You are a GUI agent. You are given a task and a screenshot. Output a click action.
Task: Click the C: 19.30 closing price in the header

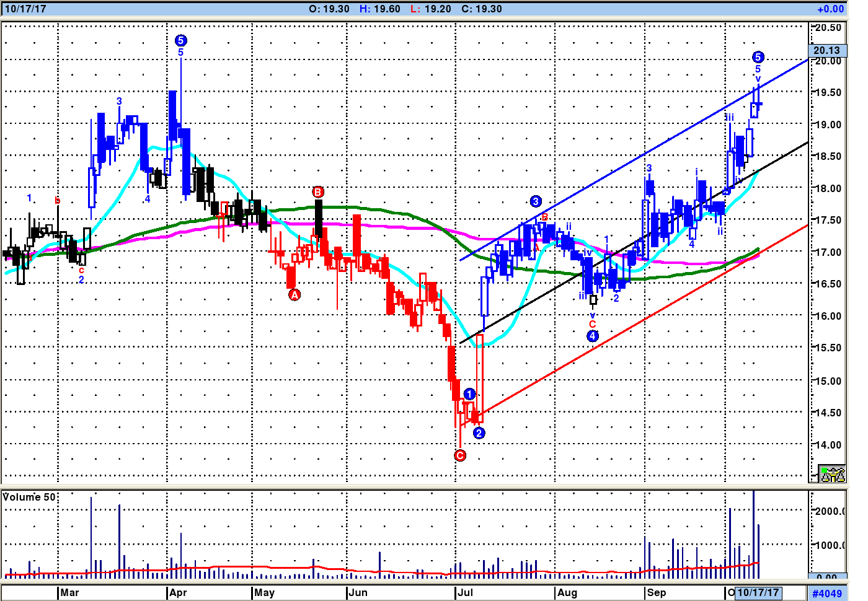tap(482, 9)
